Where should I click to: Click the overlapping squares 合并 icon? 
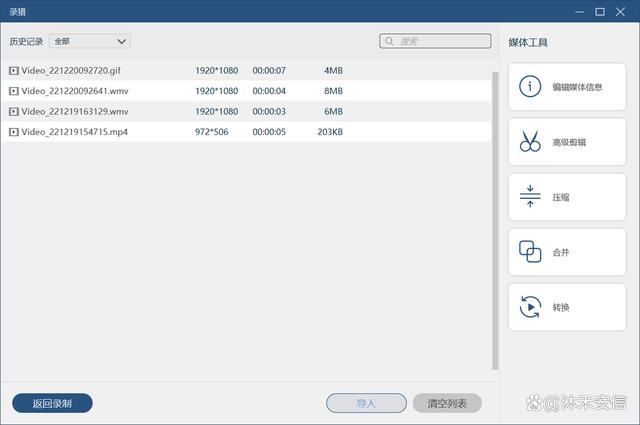pos(530,251)
